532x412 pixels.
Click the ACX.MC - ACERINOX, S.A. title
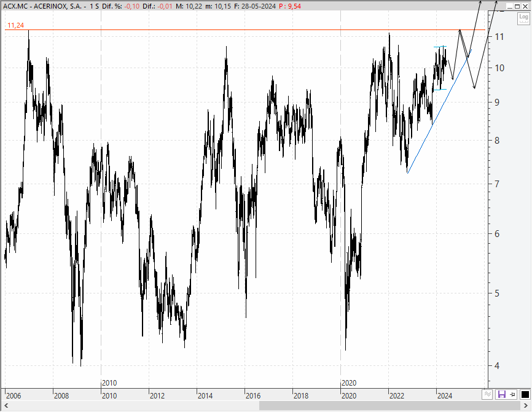tap(42, 6)
